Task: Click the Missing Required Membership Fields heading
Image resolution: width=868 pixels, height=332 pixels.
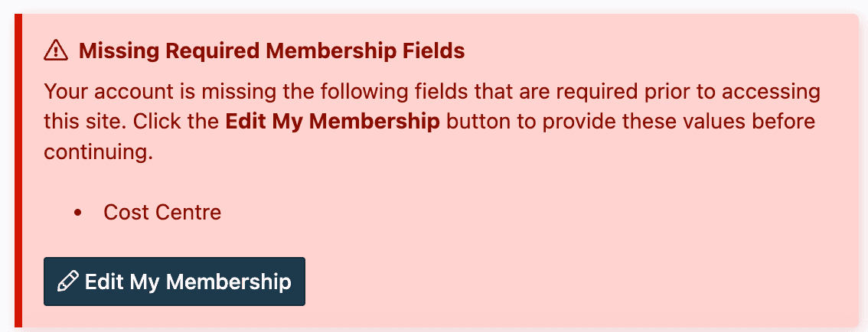Action: tap(272, 51)
